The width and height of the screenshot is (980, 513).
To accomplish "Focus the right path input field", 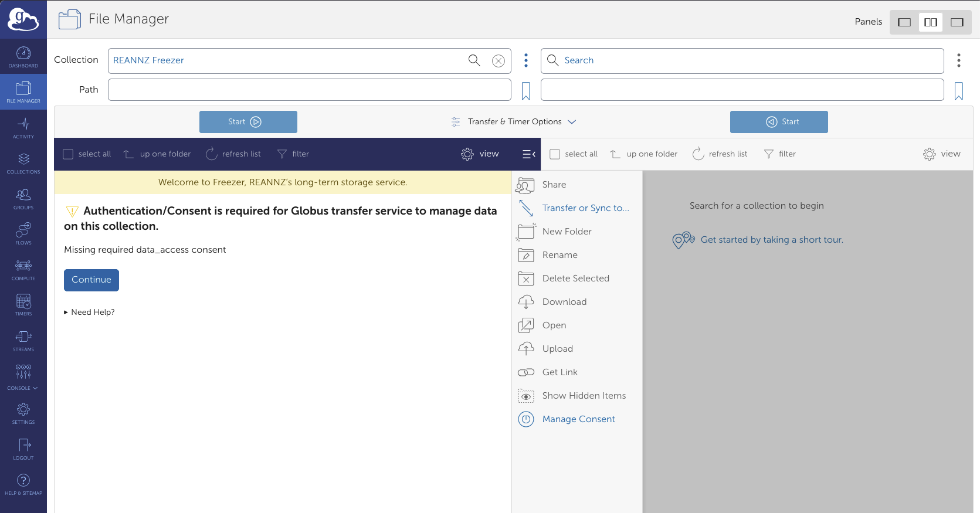I will pos(742,90).
